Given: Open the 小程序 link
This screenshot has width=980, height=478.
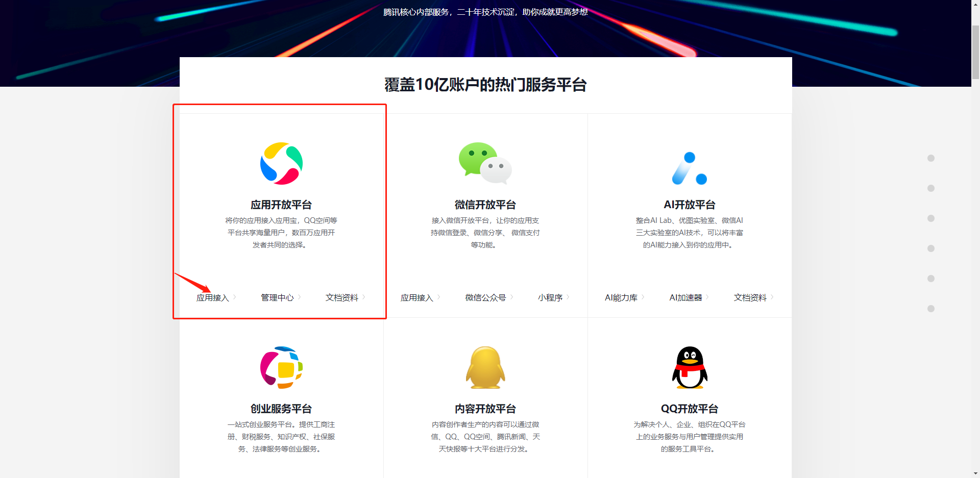Looking at the screenshot, I should pyautogui.click(x=550, y=297).
